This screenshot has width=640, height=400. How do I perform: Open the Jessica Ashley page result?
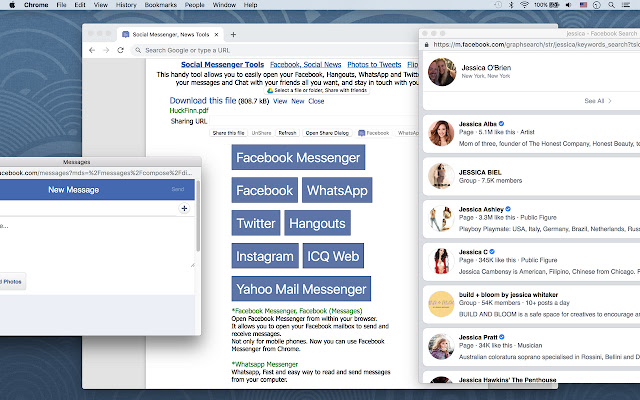531,219
